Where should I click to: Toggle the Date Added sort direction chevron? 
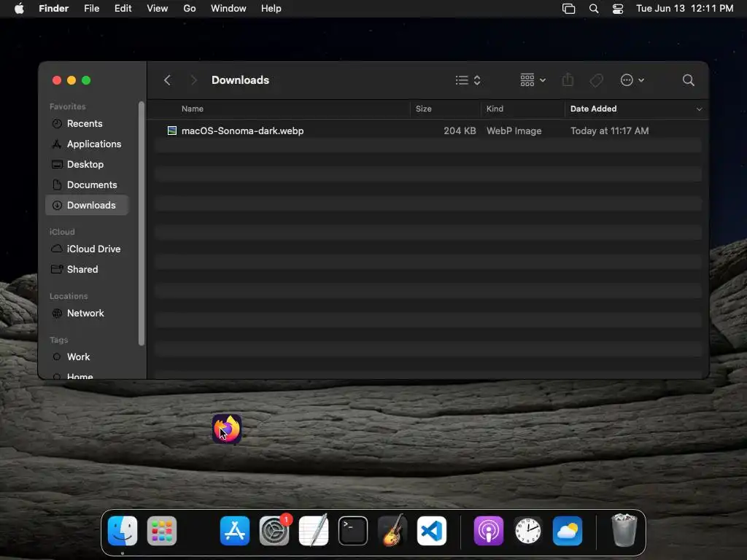699,109
